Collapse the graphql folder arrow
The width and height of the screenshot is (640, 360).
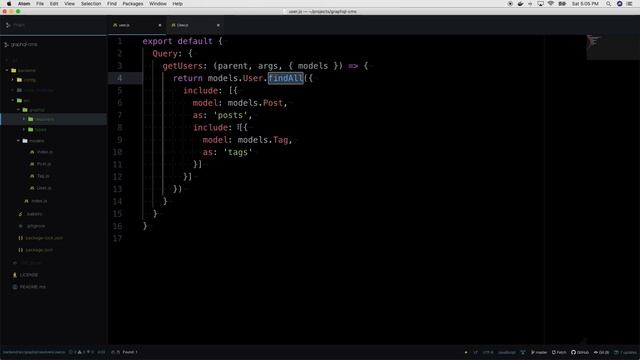[x=18, y=110]
